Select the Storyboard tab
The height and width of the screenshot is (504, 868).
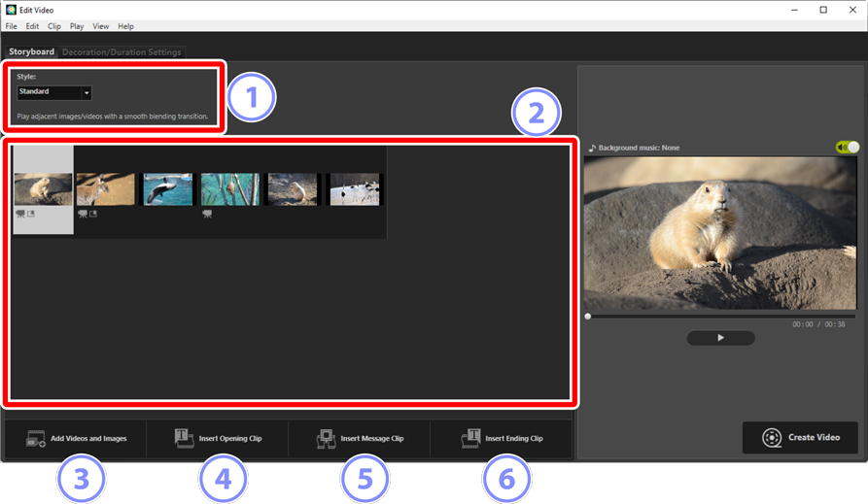pos(31,51)
